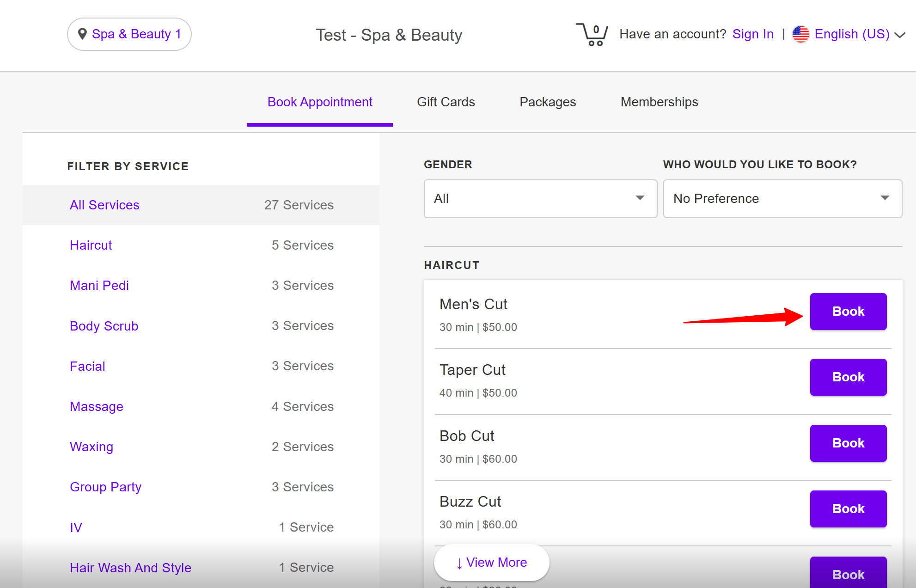Book the Men's Cut service
Image resolution: width=916 pixels, height=588 pixels.
click(848, 312)
